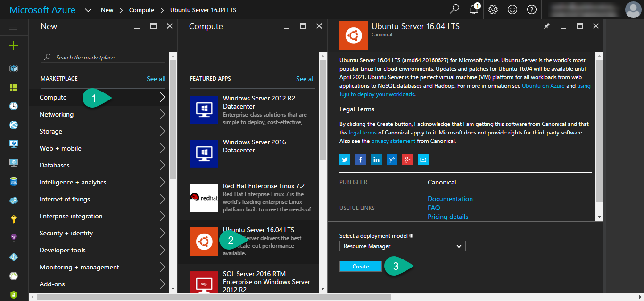Share on LinkedIn
644x301 pixels.
[376, 160]
